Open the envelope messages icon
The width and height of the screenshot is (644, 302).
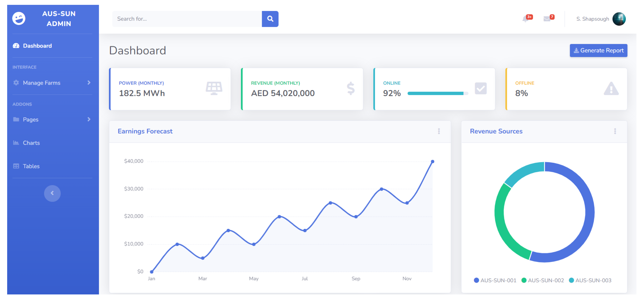click(547, 19)
